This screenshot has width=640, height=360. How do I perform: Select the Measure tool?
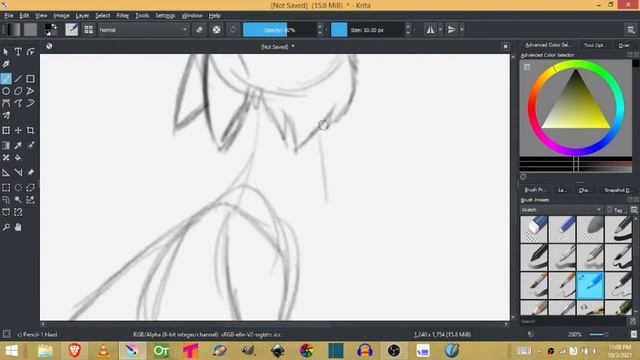point(18,173)
